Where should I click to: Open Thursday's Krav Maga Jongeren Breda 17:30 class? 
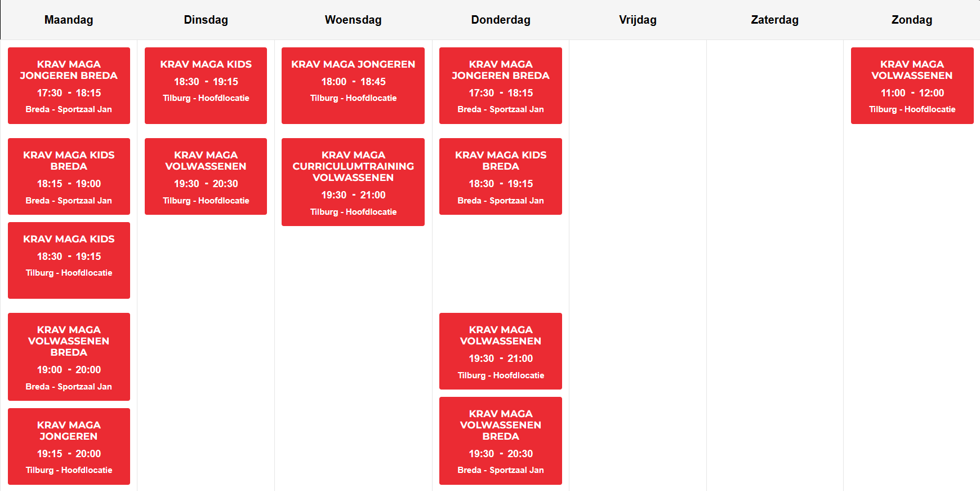pyautogui.click(x=501, y=86)
